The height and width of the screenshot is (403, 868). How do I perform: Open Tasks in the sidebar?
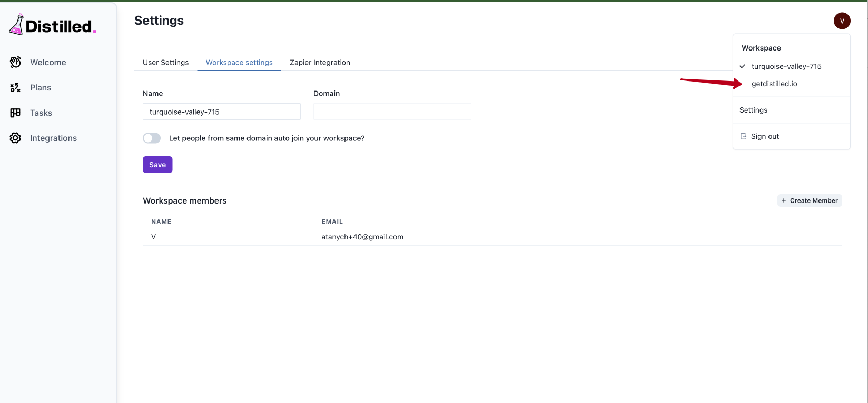click(41, 113)
